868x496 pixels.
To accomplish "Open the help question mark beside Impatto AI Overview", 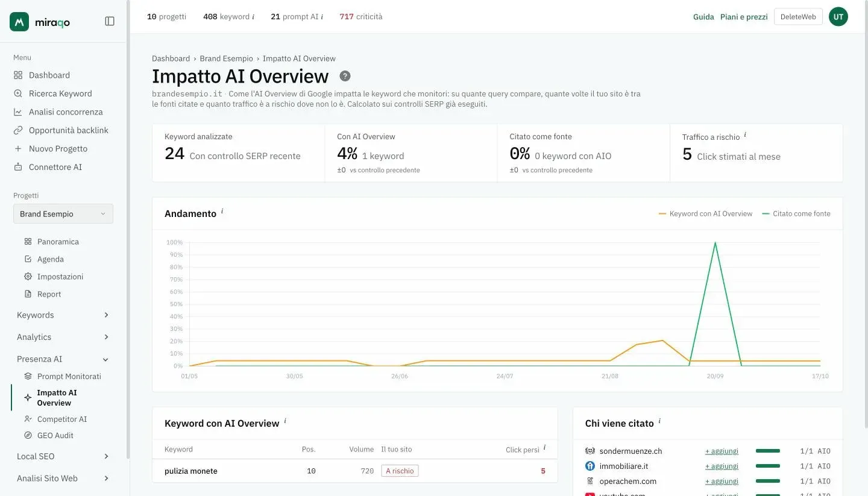I will coord(345,76).
